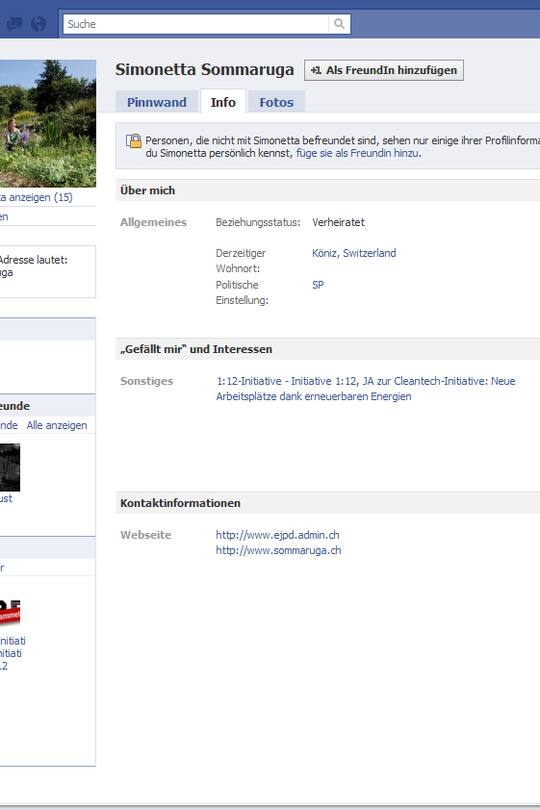Focus the Suche search field
This screenshot has width=540, height=810.
point(196,24)
